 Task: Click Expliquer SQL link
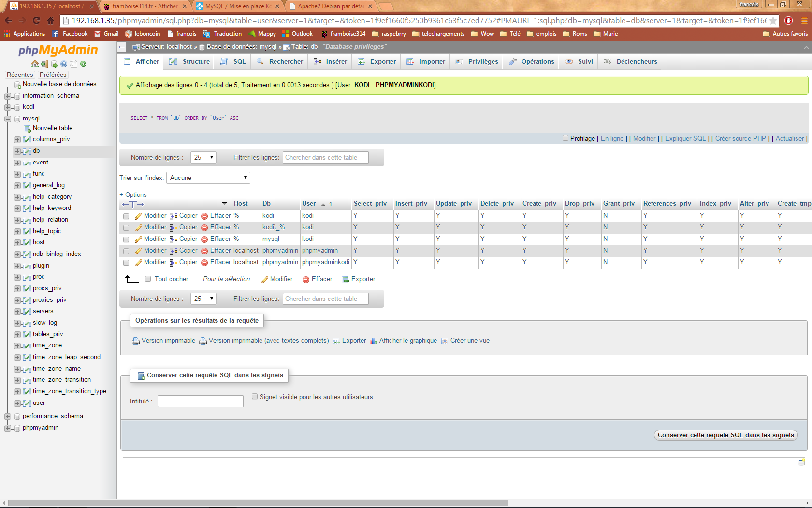point(685,138)
